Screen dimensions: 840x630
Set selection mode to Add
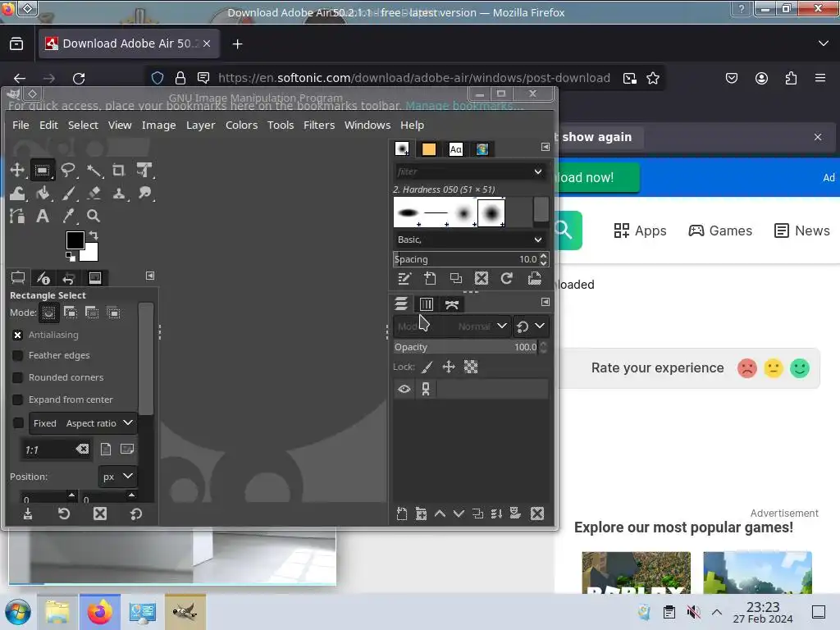click(x=71, y=313)
